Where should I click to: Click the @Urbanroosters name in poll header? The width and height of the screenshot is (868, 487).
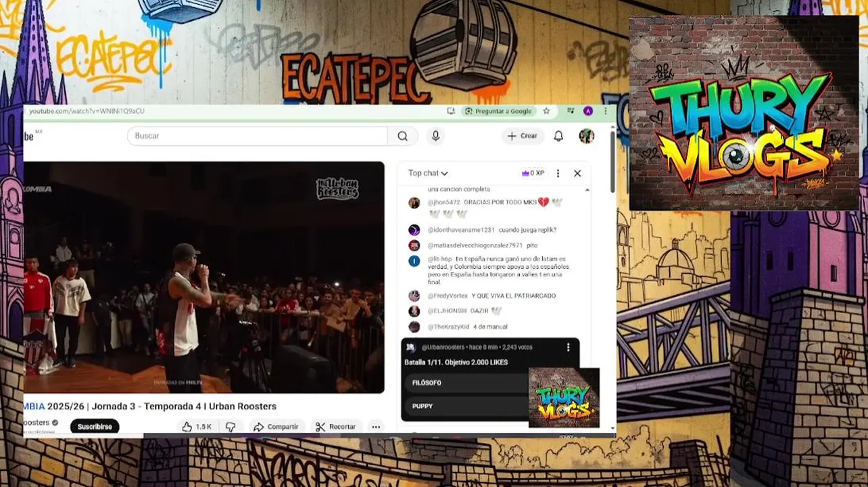click(x=443, y=347)
